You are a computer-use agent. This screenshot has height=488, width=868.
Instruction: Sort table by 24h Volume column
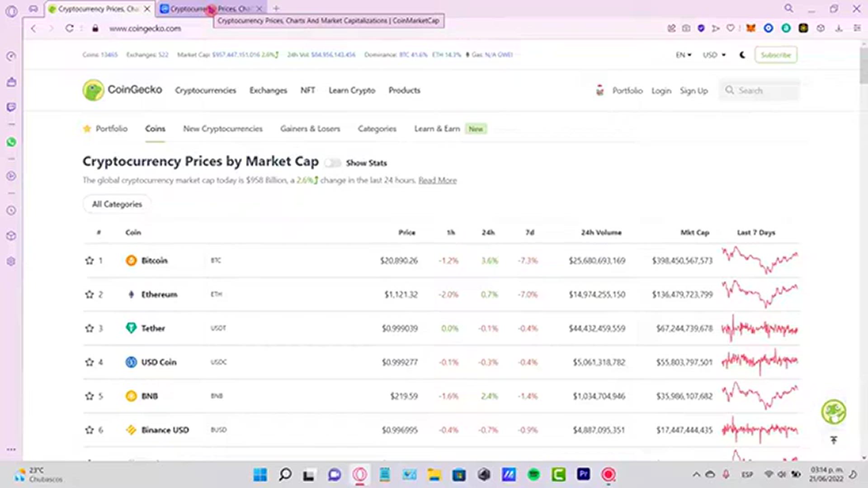tap(601, 233)
